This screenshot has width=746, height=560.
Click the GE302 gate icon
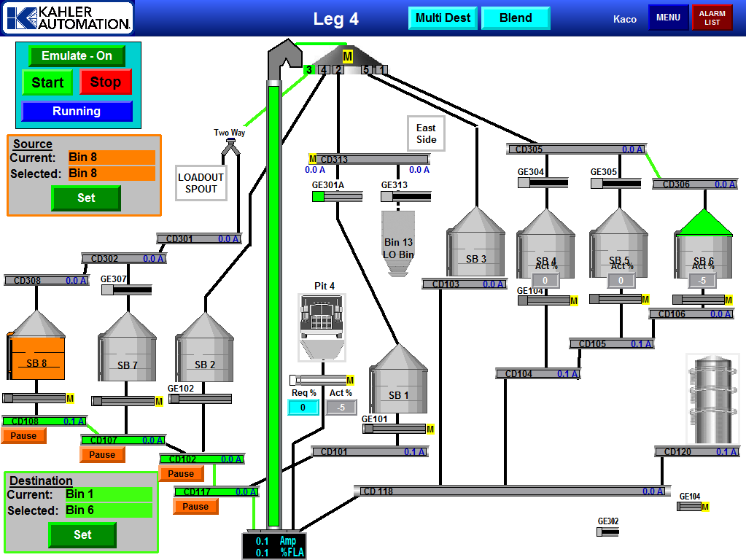pyautogui.click(x=608, y=532)
